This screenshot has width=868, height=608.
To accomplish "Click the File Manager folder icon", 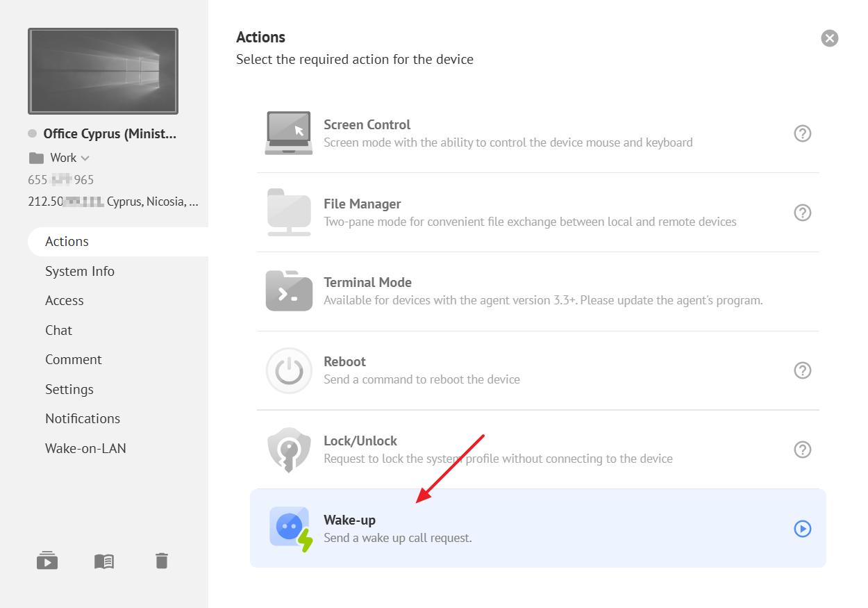I will 288,212.
